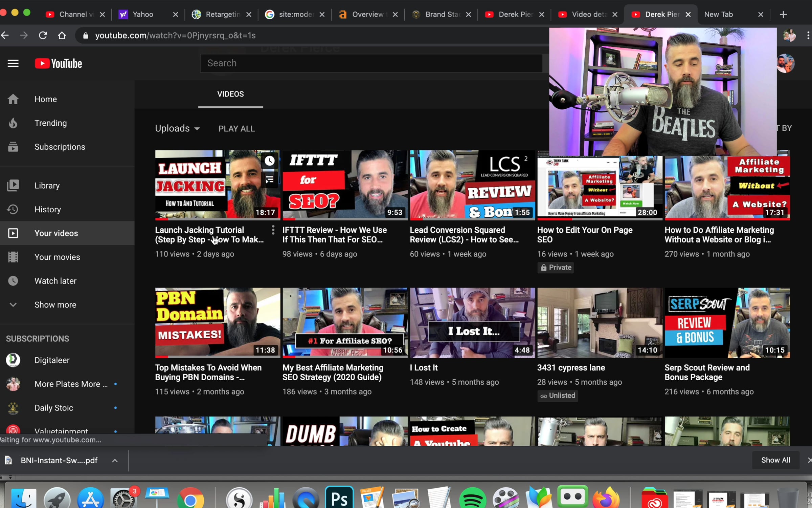This screenshot has height=508, width=812.
Task: Click the YouTube Search field
Action: pyautogui.click(x=371, y=63)
